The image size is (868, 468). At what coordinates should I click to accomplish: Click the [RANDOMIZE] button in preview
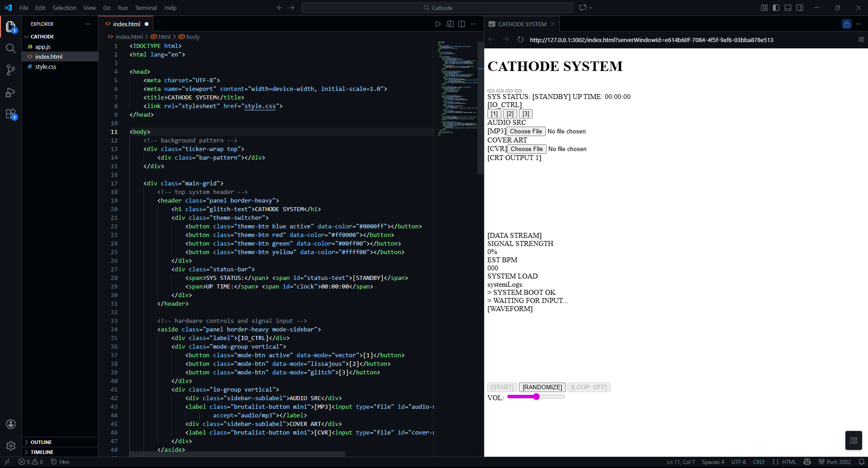point(542,387)
